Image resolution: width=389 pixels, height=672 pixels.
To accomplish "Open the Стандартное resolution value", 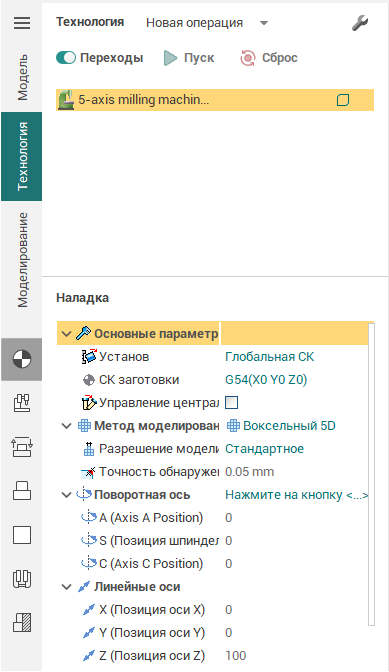I will (x=264, y=449).
